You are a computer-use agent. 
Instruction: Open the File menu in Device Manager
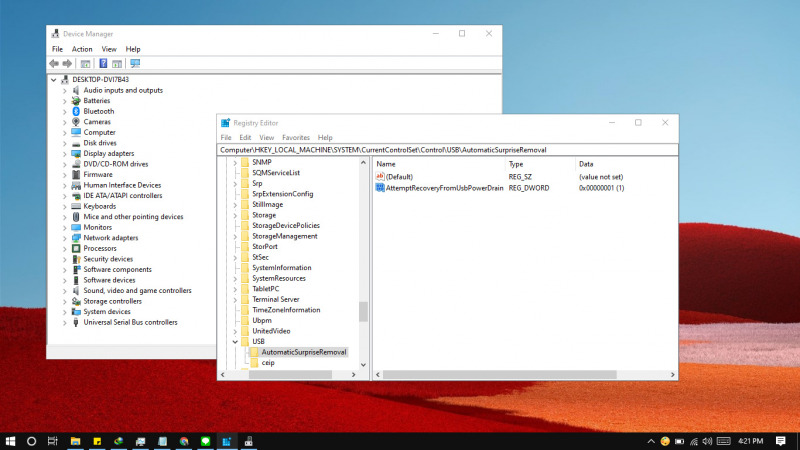coord(57,49)
